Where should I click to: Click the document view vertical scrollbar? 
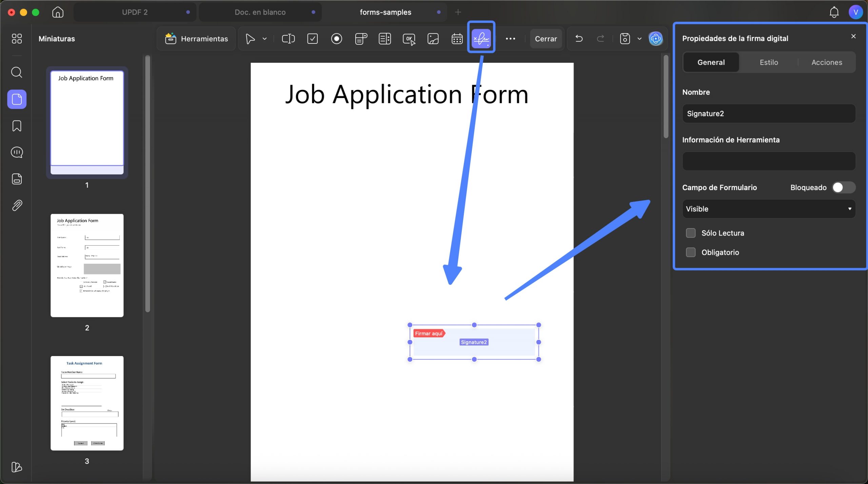[666, 96]
